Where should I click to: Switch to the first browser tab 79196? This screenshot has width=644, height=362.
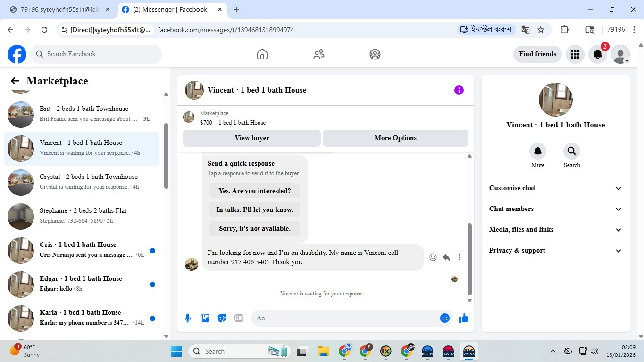click(59, 9)
